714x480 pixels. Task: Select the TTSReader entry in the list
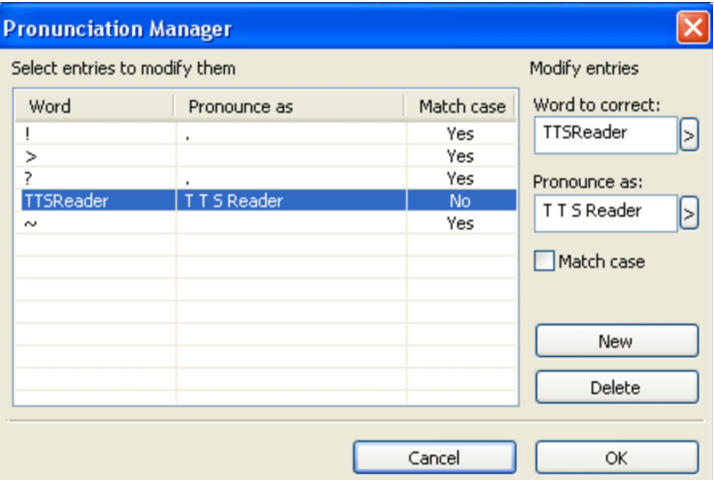(x=58, y=201)
